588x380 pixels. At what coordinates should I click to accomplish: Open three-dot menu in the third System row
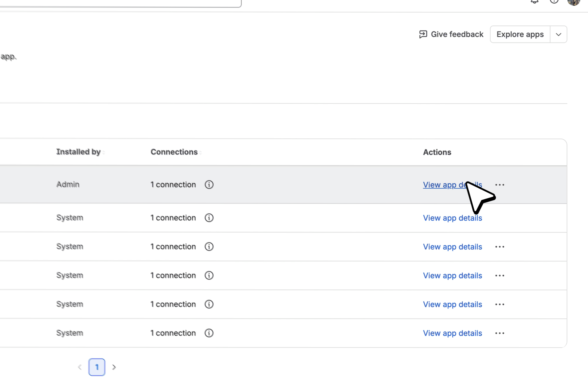click(500, 276)
